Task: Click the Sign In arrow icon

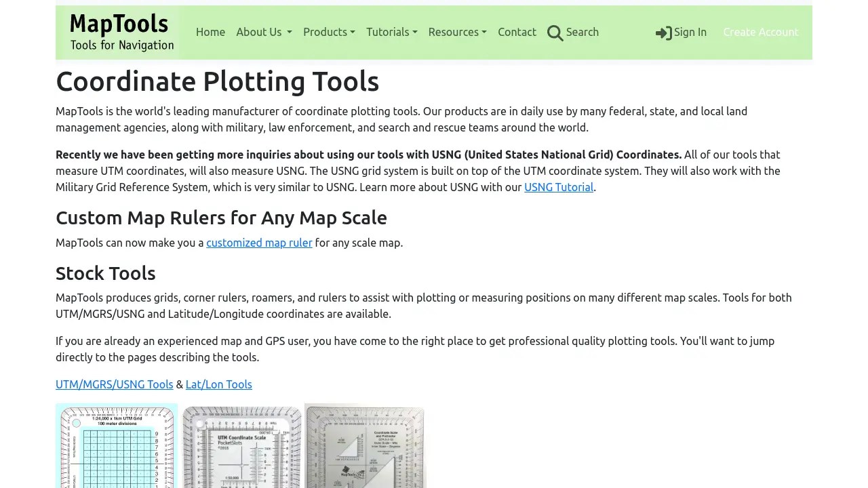Action: coord(663,33)
